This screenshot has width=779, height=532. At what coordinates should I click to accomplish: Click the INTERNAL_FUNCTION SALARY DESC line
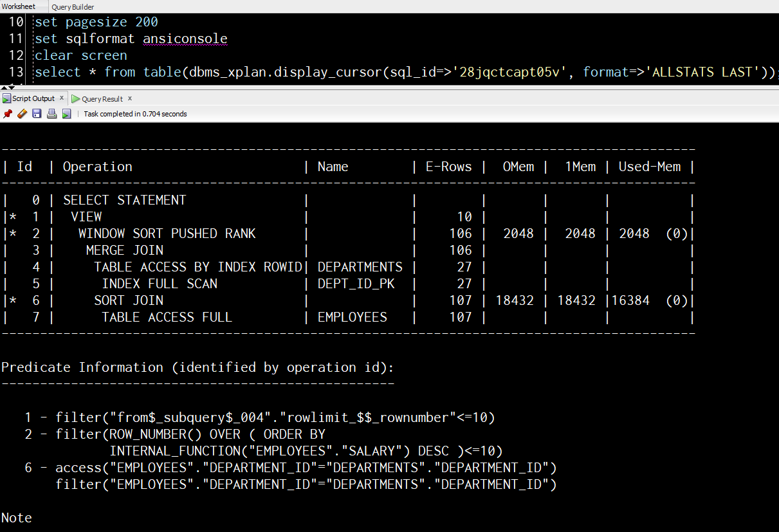pyautogui.click(x=306, y=451)
